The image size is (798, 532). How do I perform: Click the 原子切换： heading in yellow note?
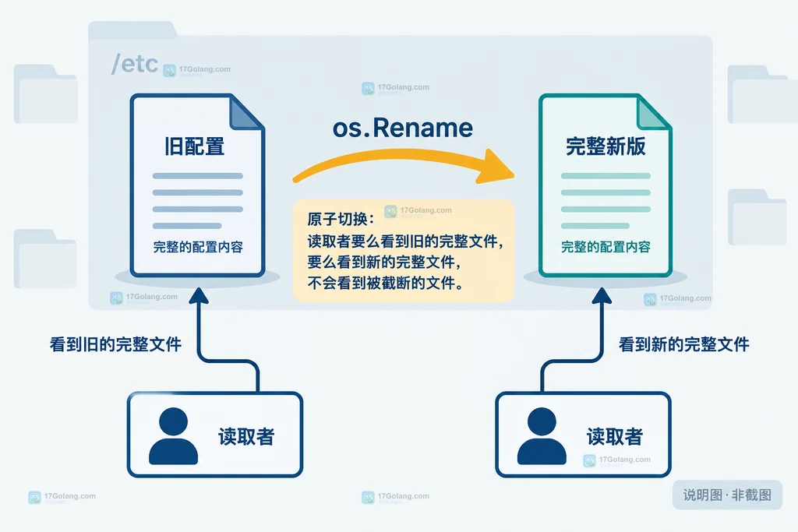[341, 219]
